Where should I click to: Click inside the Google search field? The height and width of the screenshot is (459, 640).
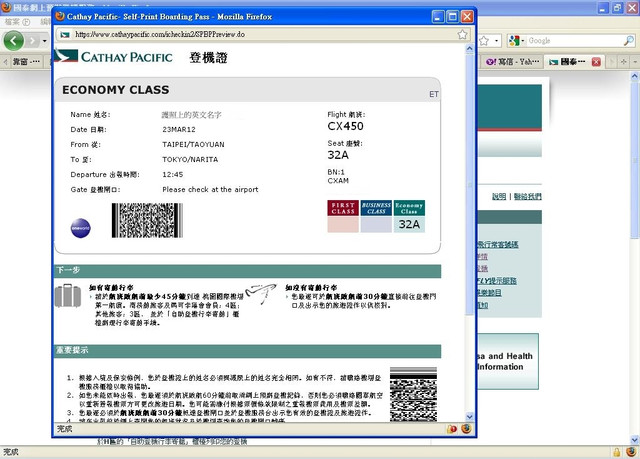click(x=575, y=41)
